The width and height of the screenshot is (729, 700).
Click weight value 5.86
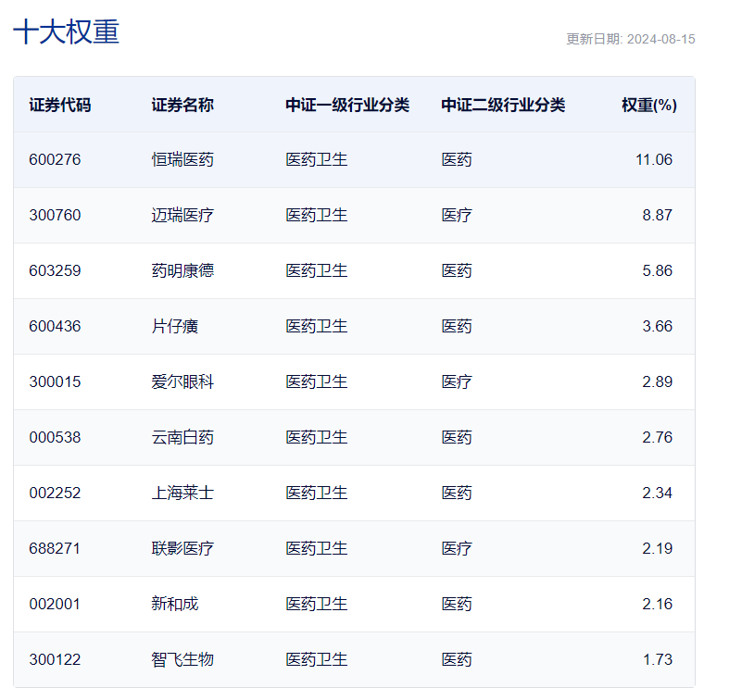(x=658, y=270)
